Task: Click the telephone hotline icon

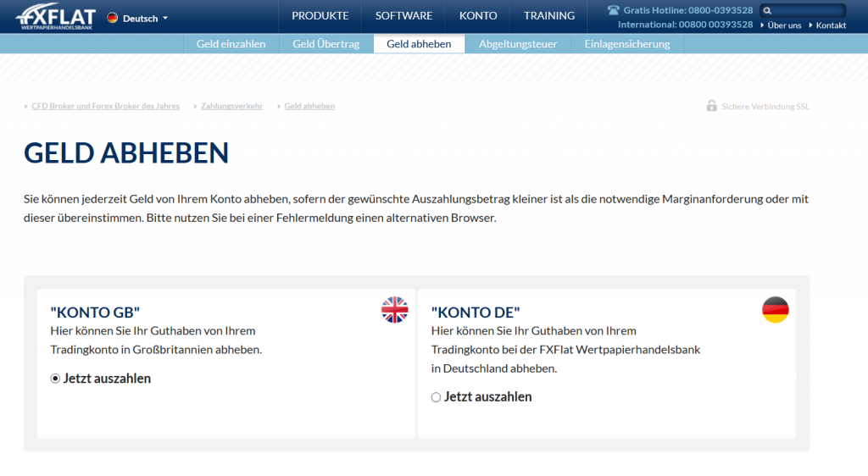Action: point(613,10)
